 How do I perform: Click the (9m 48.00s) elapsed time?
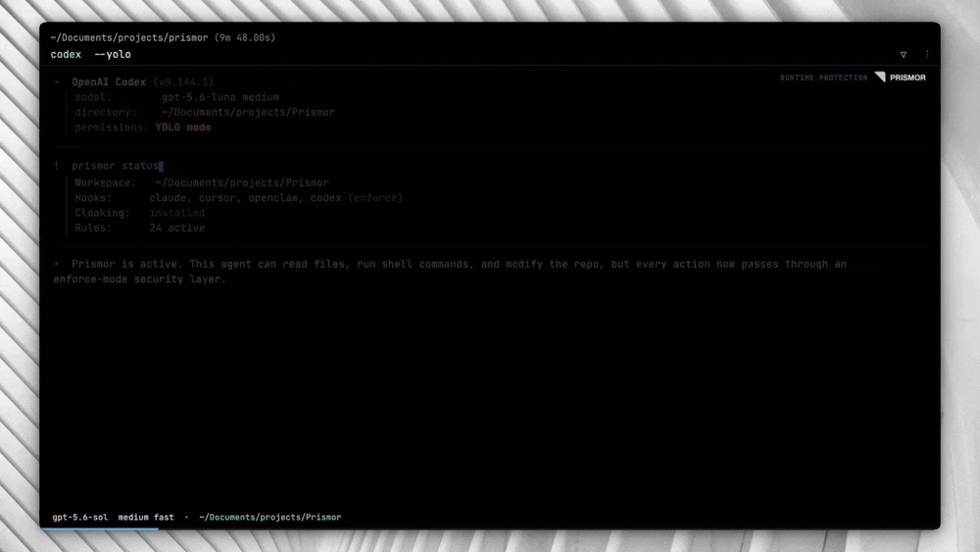pyautogui.click(x=245, y=37)
